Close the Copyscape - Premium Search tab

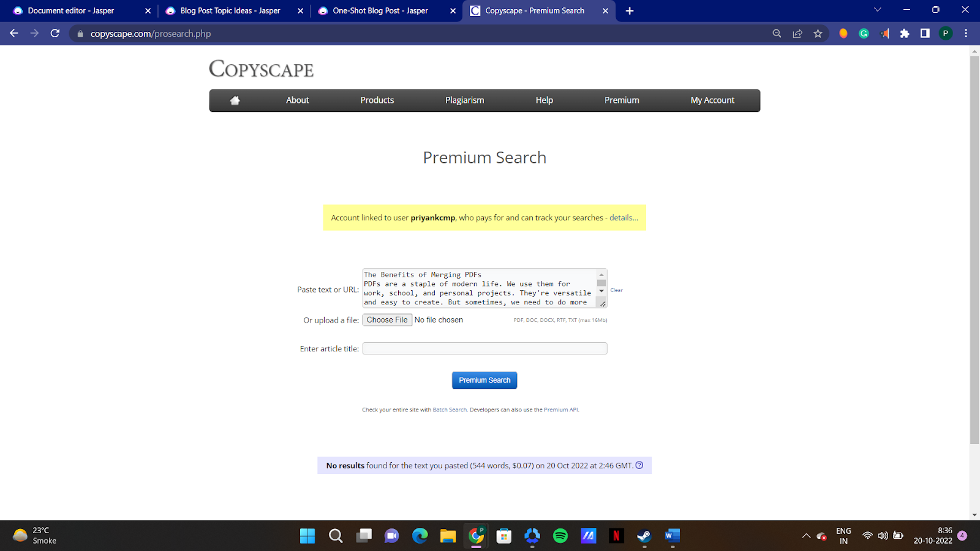(606, 11)
